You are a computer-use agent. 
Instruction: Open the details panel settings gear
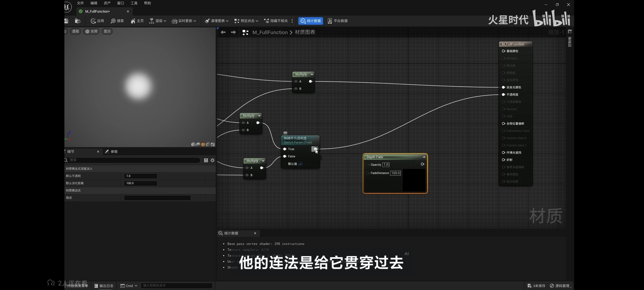213,160
